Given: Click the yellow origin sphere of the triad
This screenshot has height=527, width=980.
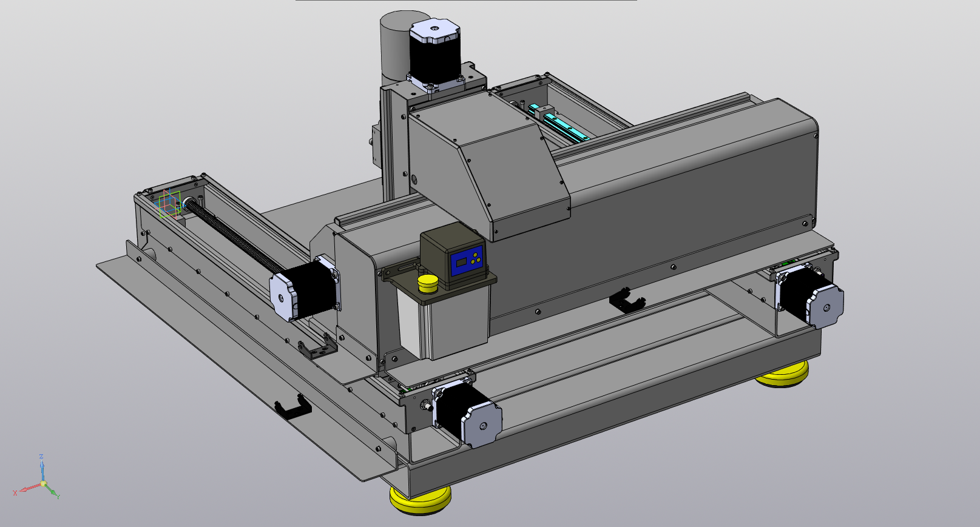Looking at the screenshot, I should (x=43, y=484).
